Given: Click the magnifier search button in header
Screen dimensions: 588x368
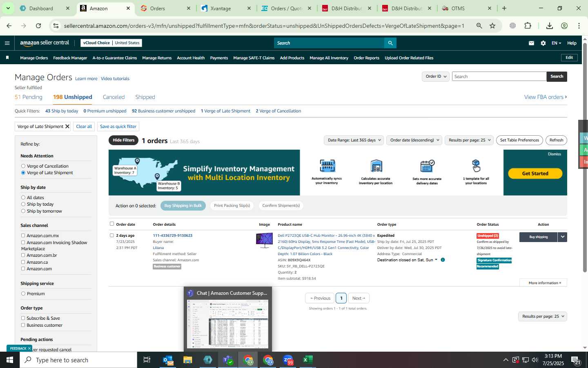Looking at the screenshot, I should (x=390, y=43).
